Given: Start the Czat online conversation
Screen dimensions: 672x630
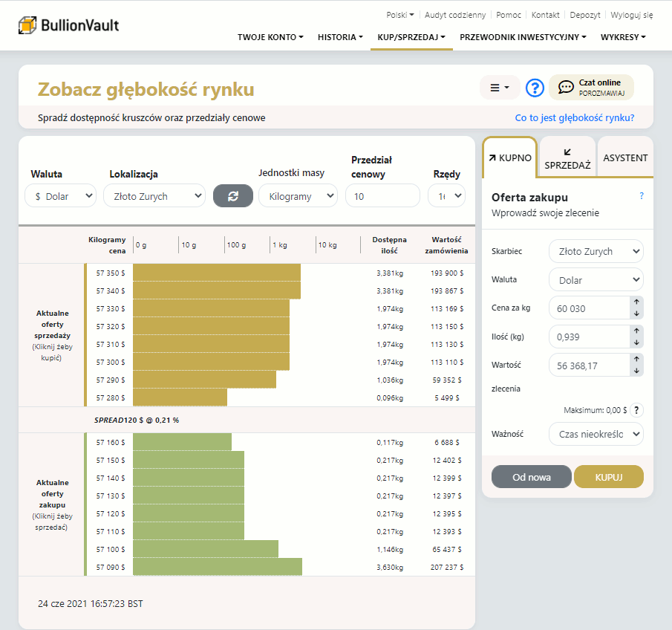Looking at the screenshot, I should click(591, 88).
